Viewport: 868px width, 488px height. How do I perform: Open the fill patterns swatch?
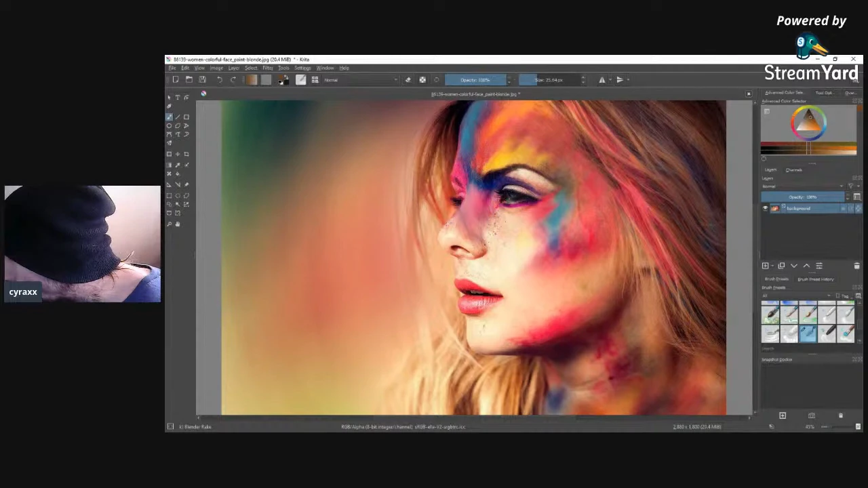[x=266, y=80]
